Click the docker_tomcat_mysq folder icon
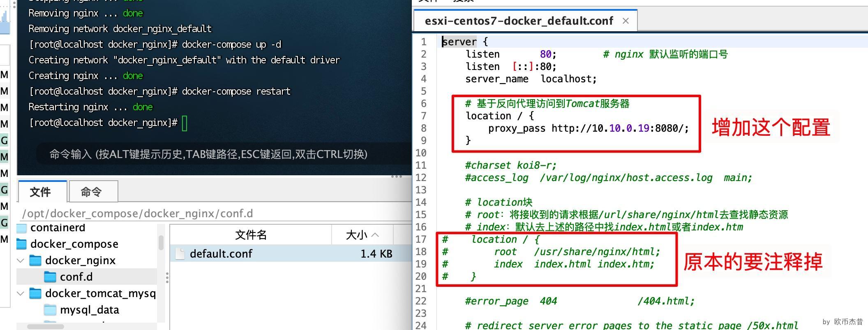The width and height of the screenshot is (868, 330). pos(36,293)
